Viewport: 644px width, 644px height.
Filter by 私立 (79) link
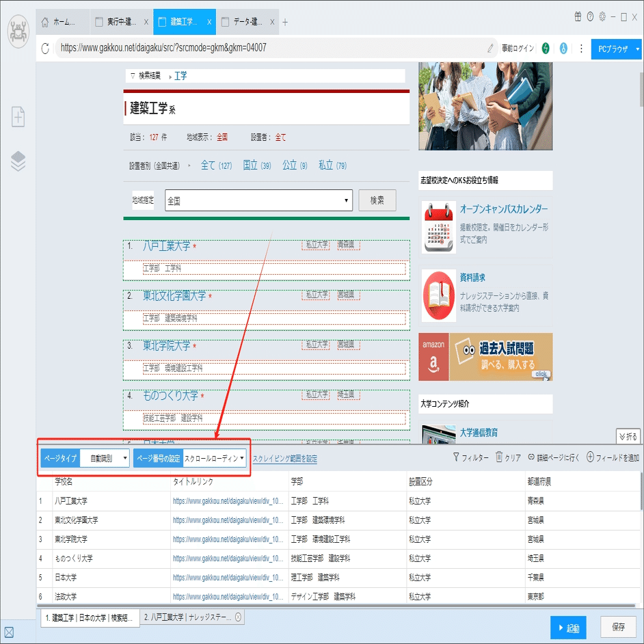point(332,165)
